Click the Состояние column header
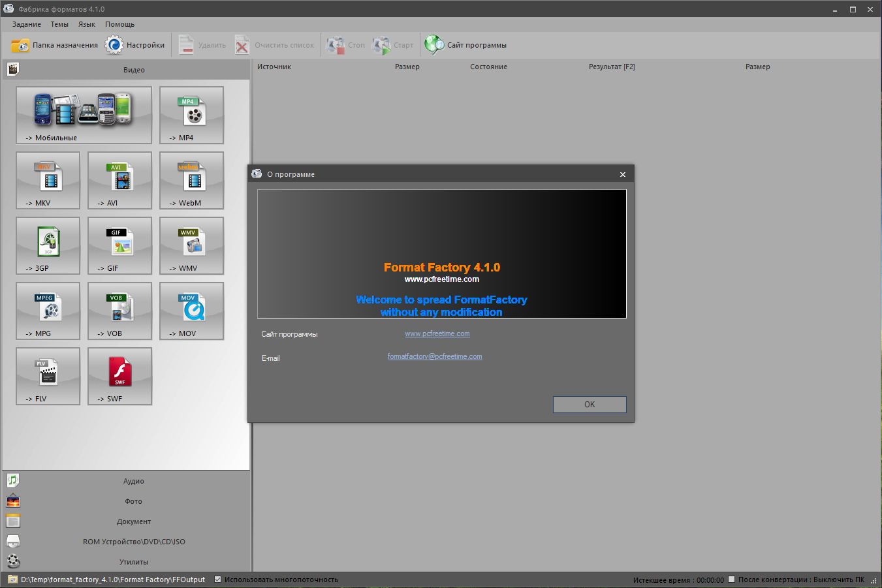 click(x=488, y=67)
